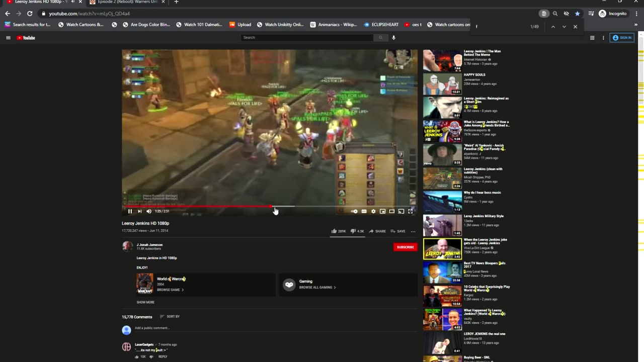Click the Incognito profile chip
This screenshot has width=644, height=362.
[x=613, y=14]
